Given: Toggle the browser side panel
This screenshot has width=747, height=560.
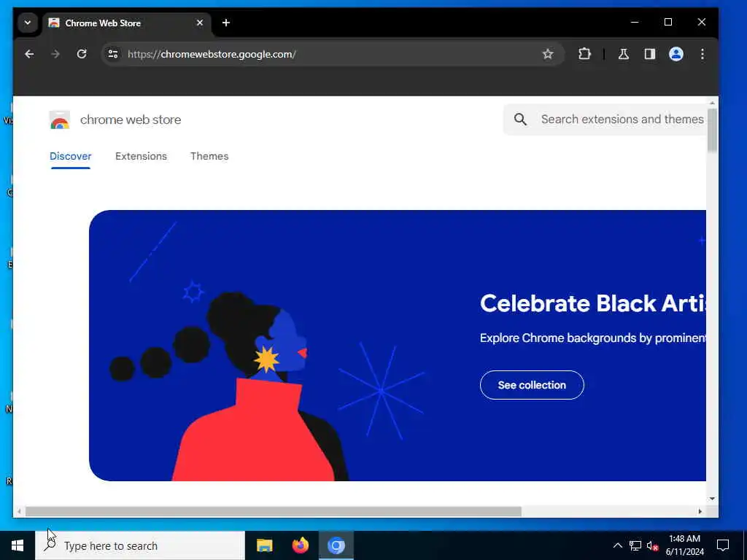Looking at the screenshot, I should coord(650,54).
